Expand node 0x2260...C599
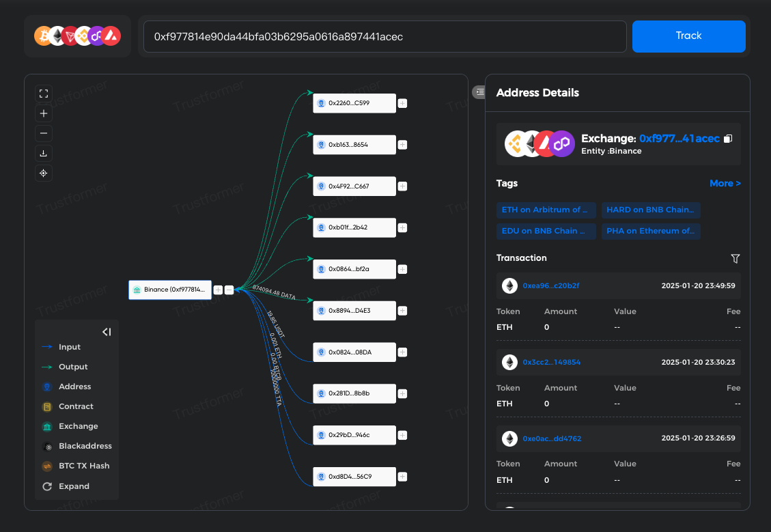Viewport: 771px width, 532px height. 402,103
